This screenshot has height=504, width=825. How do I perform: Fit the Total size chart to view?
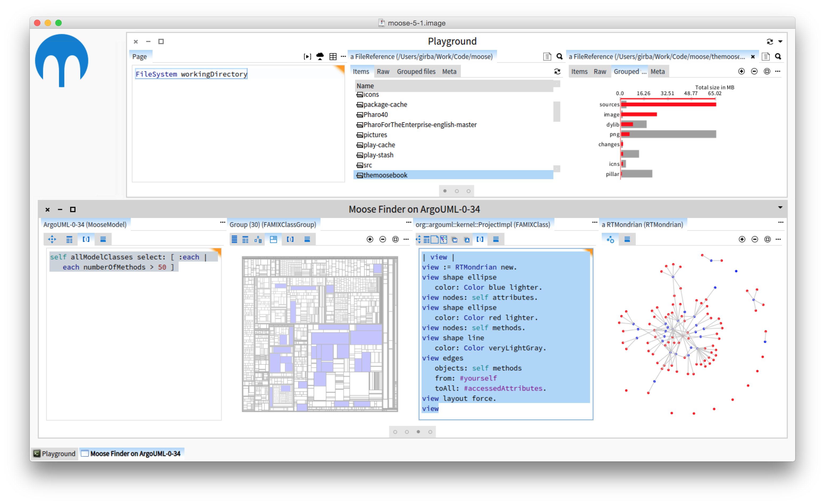click(x=767, y=71)
